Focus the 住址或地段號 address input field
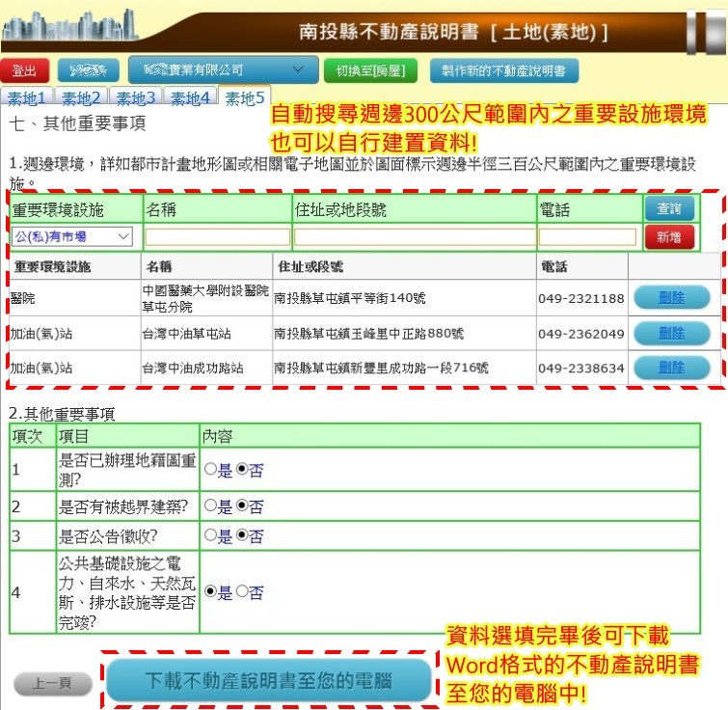Image resolution: width=728 pixels, height=710 pixels. click(x=414, y=236)
